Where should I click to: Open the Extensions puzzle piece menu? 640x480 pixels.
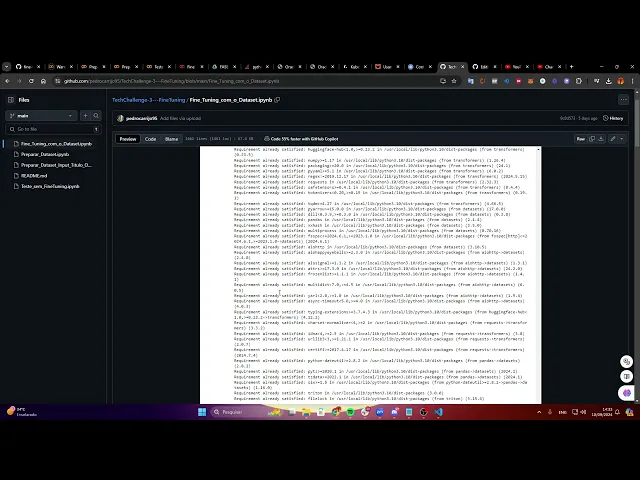(x=579, y=81)
